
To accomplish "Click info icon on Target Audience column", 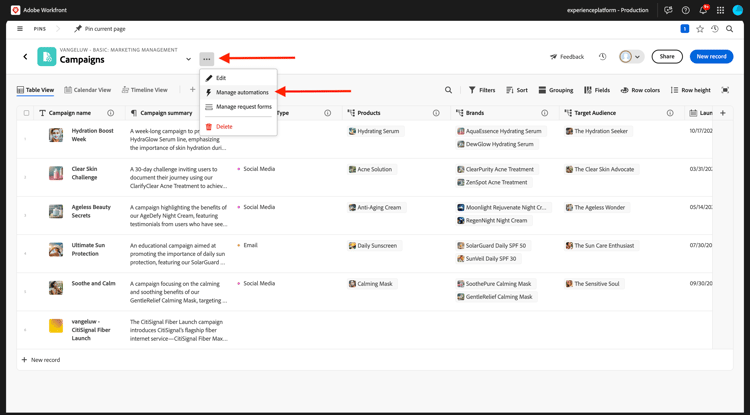I will (x=670, y=113).
